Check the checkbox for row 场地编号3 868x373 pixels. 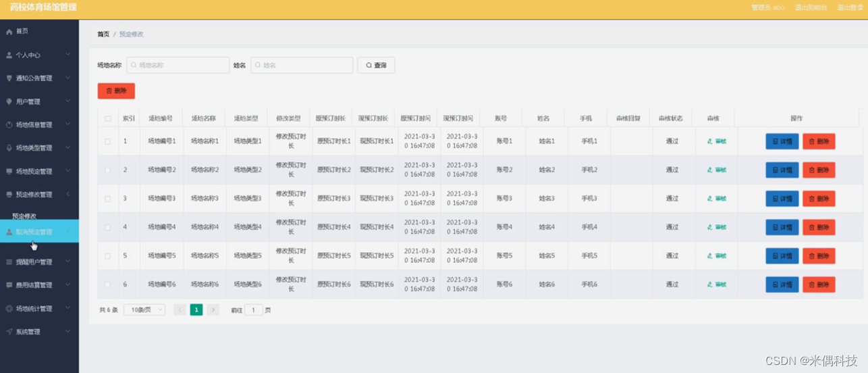(x=108, y=199)
